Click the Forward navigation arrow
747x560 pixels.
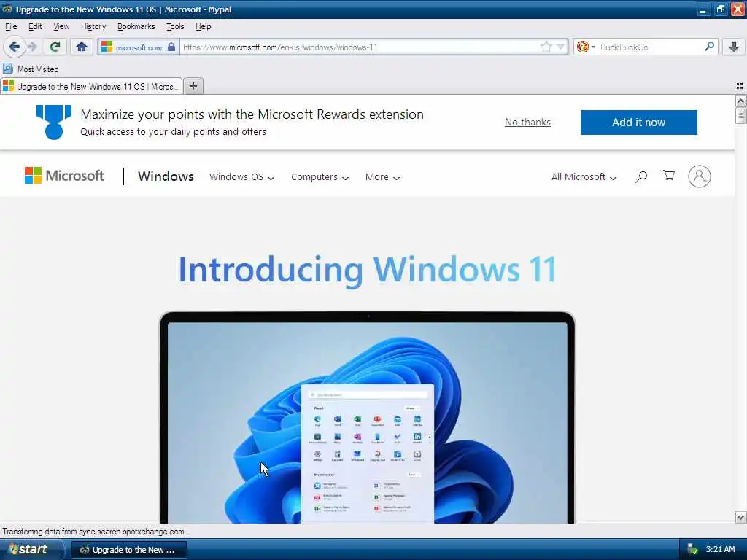pos(32,47)
